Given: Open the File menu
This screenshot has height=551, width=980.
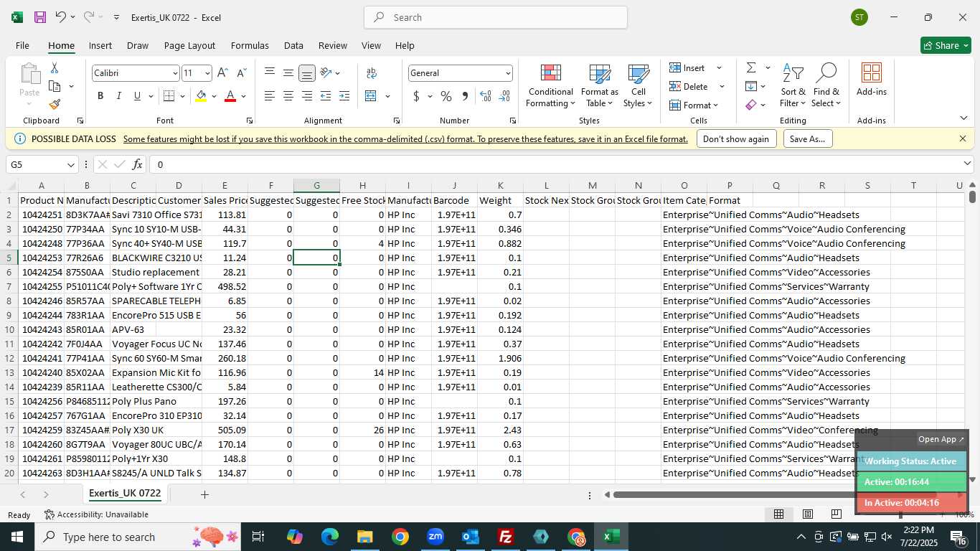Looking at the screenshot, I should 22,45.
